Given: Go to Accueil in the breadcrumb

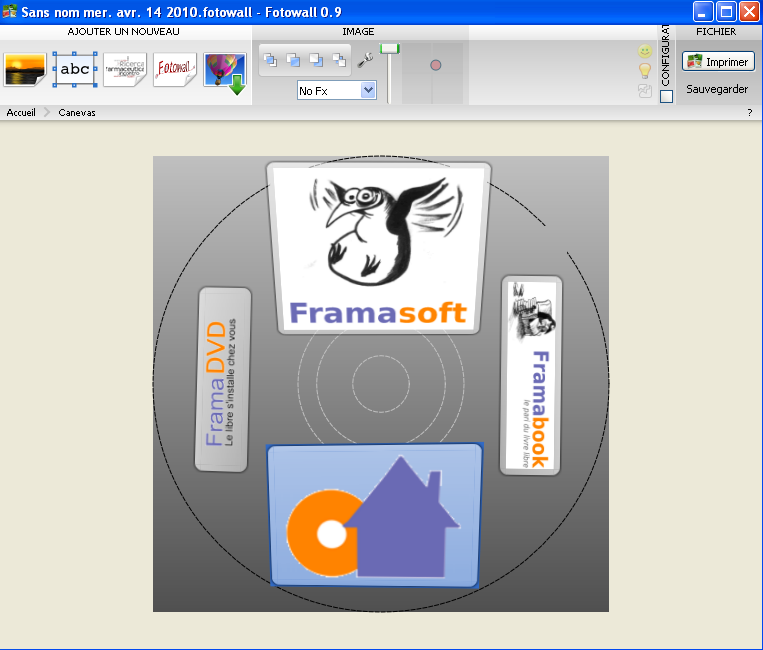Looking at the screenshot, I should point(21,112).
